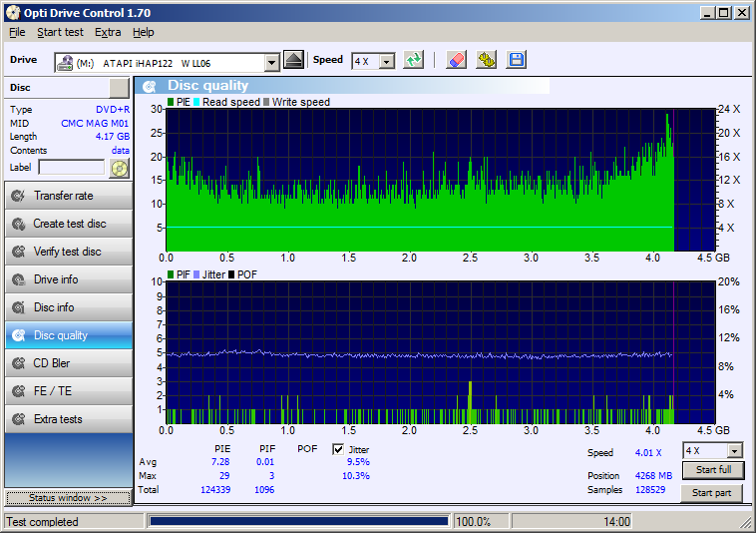Click the window resize grip corner

tap(747, 524)
